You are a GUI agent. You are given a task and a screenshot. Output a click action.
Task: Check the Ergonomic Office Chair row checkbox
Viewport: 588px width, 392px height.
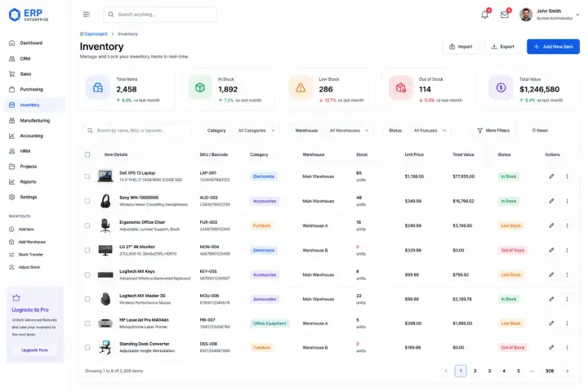pyautogui.click(x=87, y=225)
